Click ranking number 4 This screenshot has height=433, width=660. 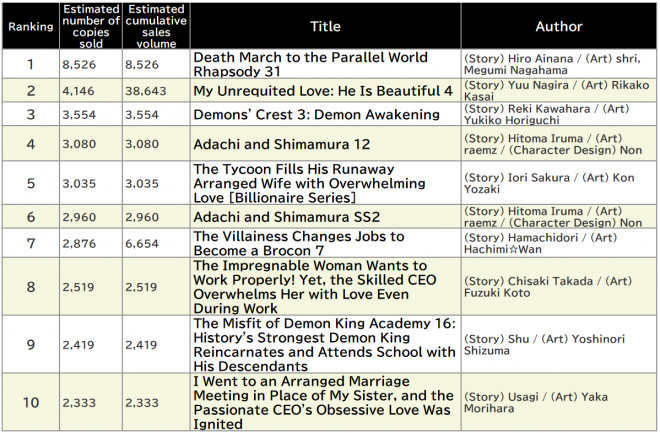(31, 144)
